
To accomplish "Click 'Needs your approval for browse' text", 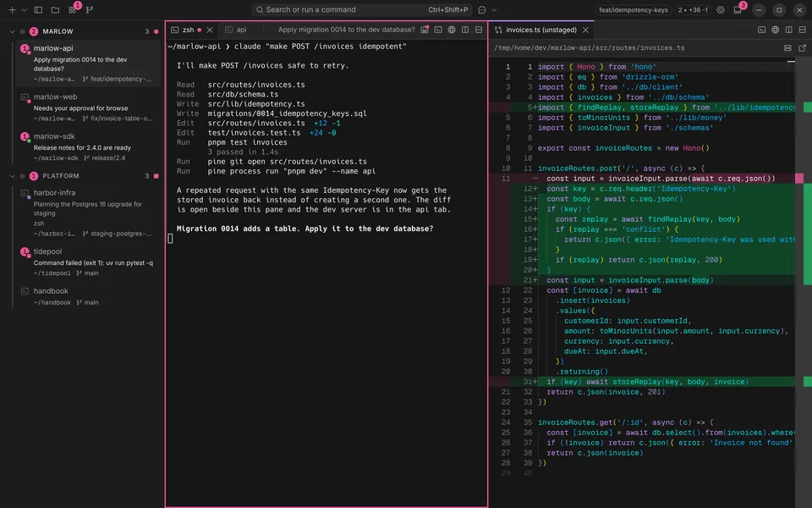I will (x=81, y=108).
